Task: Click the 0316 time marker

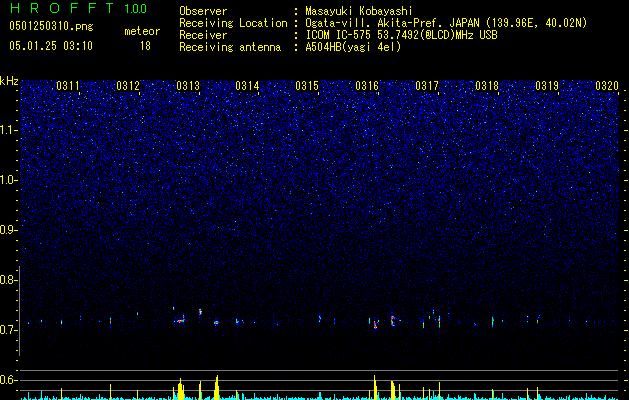Action: point(367,86)
